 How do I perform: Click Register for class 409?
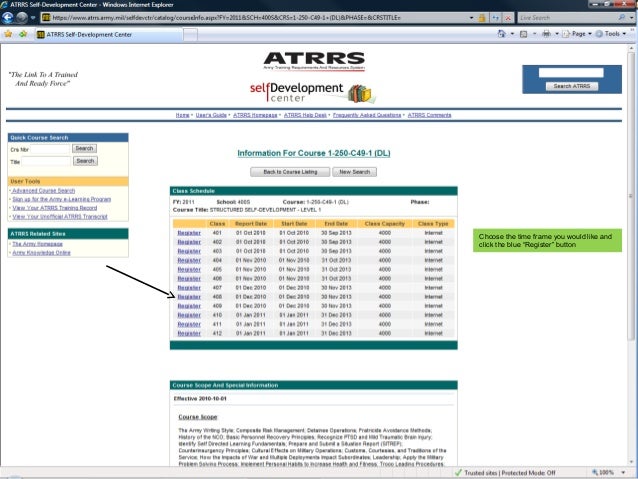click(x=189, y=306)
